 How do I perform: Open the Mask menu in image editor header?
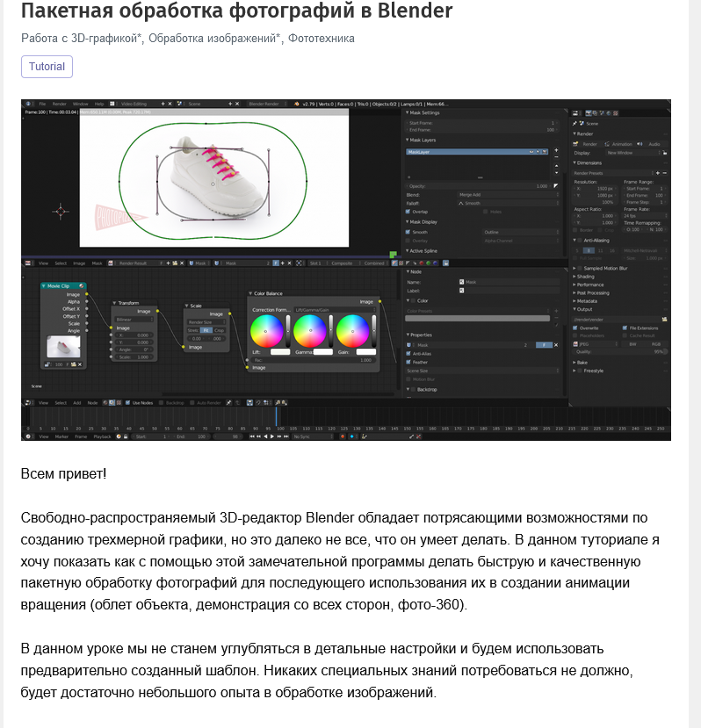[97, 263]
